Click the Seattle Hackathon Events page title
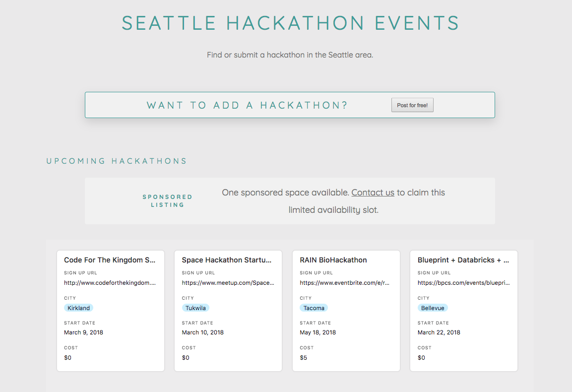The width and height of the screenshot is (572, 392). 290,23
